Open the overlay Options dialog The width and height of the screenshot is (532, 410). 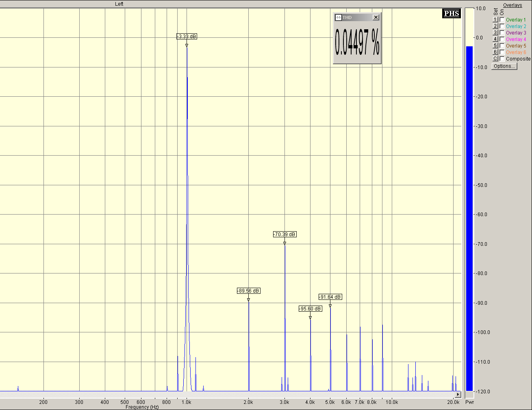tap(504, 66)
